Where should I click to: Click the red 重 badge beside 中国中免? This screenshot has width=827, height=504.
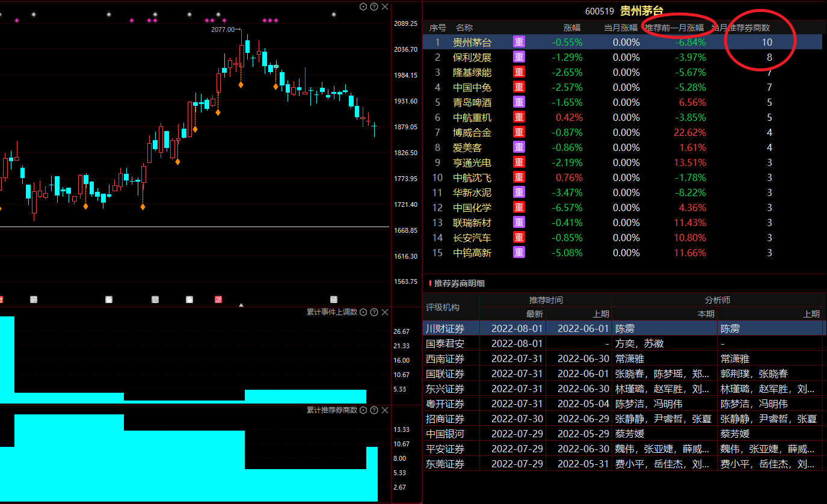point(519,87)
